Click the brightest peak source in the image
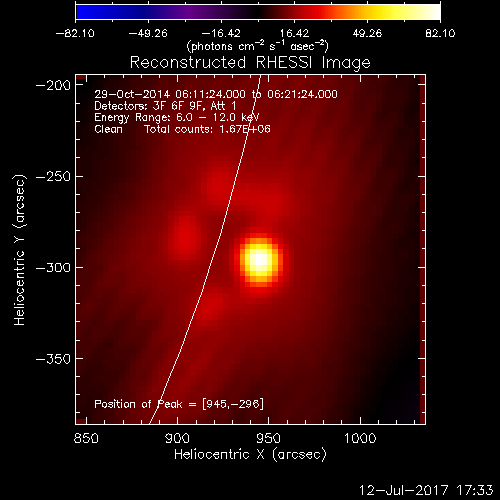 coord(260,260)
